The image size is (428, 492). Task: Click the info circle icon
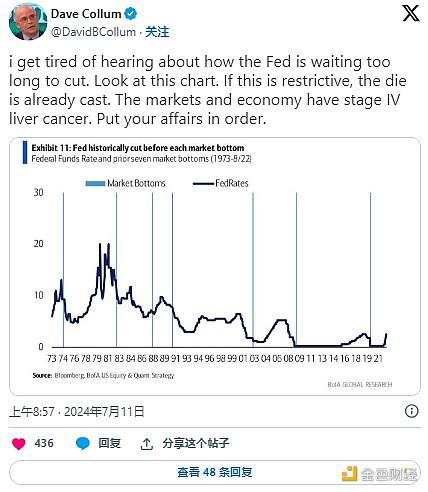412,411
